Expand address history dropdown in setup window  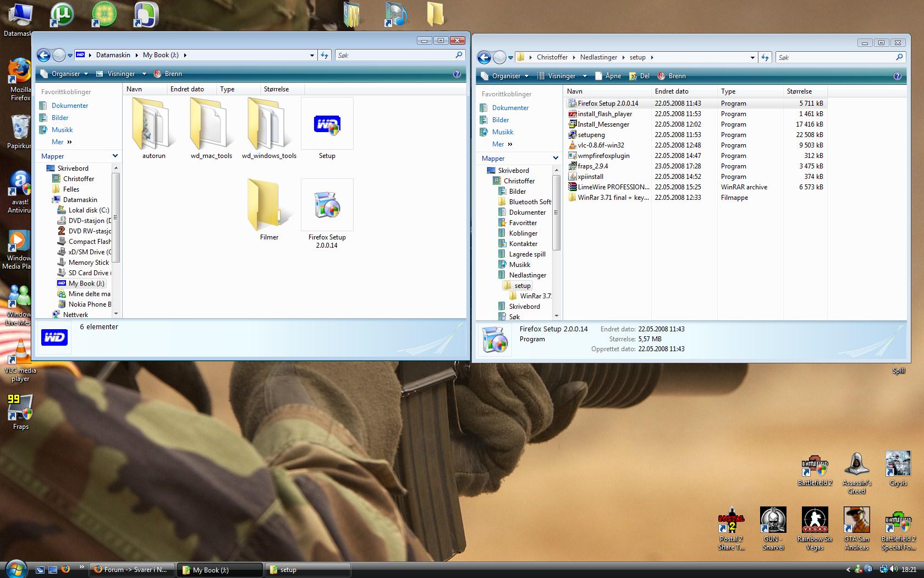(x=752, y=57)
